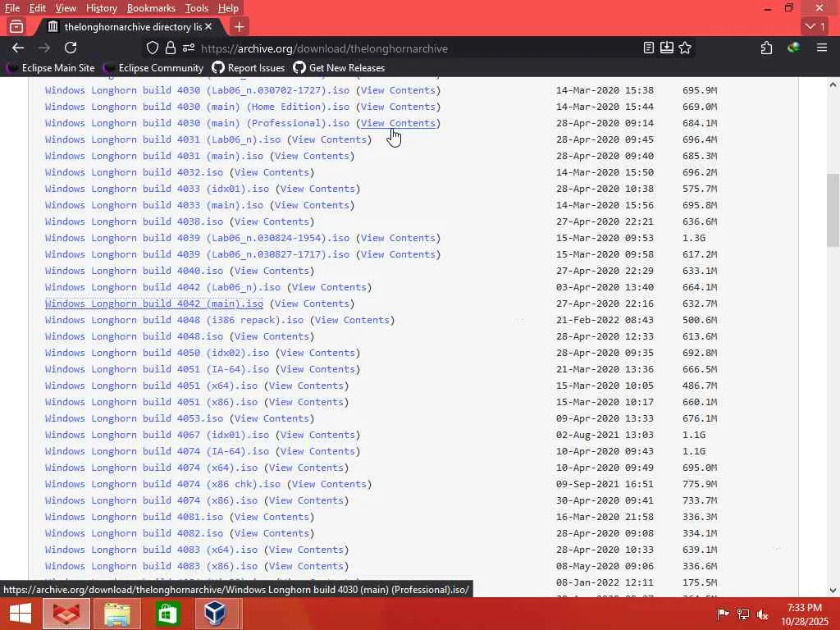This screenshot has height=630, width=840.
Task: Open Action Center flag tray icon
Action: tap(723, 614)
